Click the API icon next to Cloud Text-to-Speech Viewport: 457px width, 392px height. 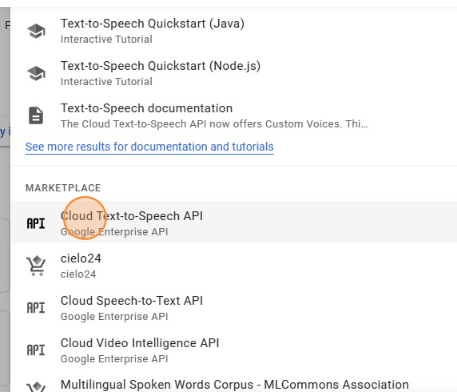(x=36, y=223)
